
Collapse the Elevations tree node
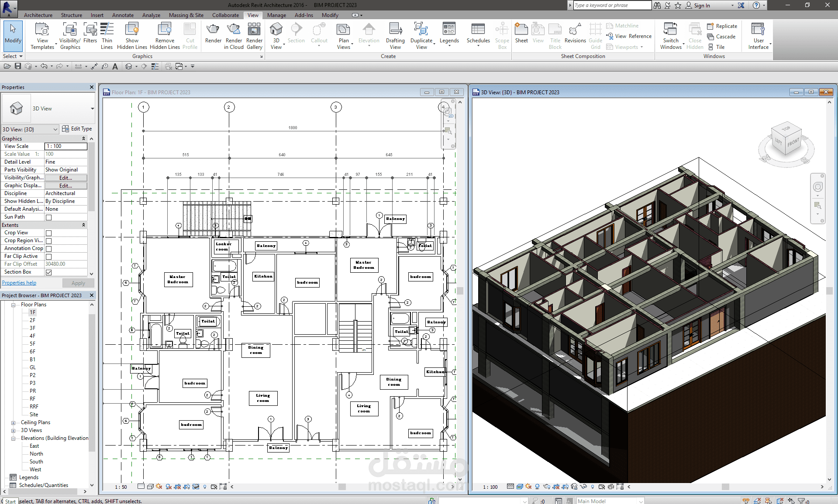(14, 439)
